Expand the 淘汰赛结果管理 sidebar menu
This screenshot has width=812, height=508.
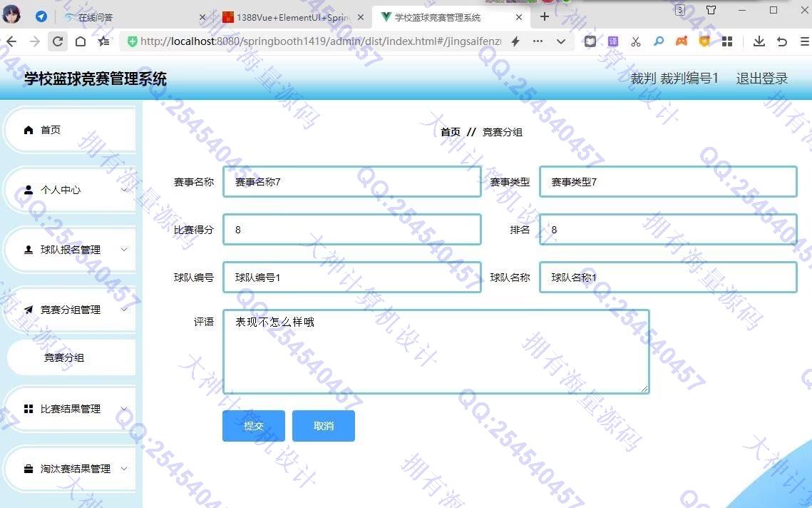click(x=69, y=469)
